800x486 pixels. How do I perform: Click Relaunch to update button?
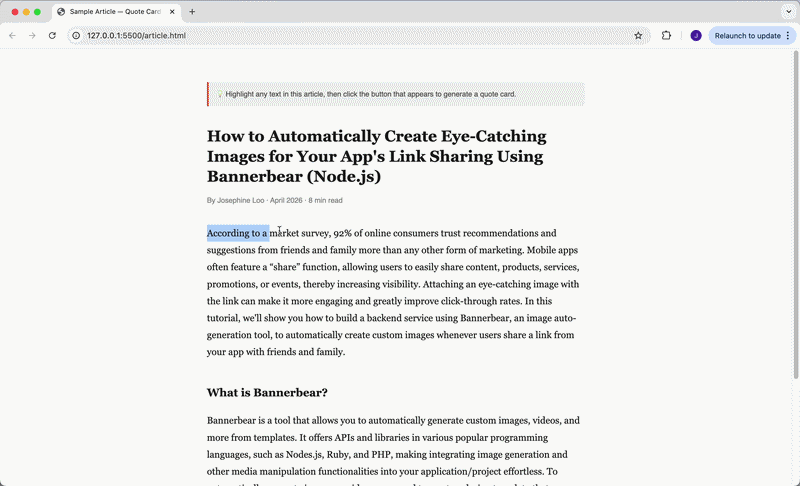pyautogui.click(x=747, y=36)
